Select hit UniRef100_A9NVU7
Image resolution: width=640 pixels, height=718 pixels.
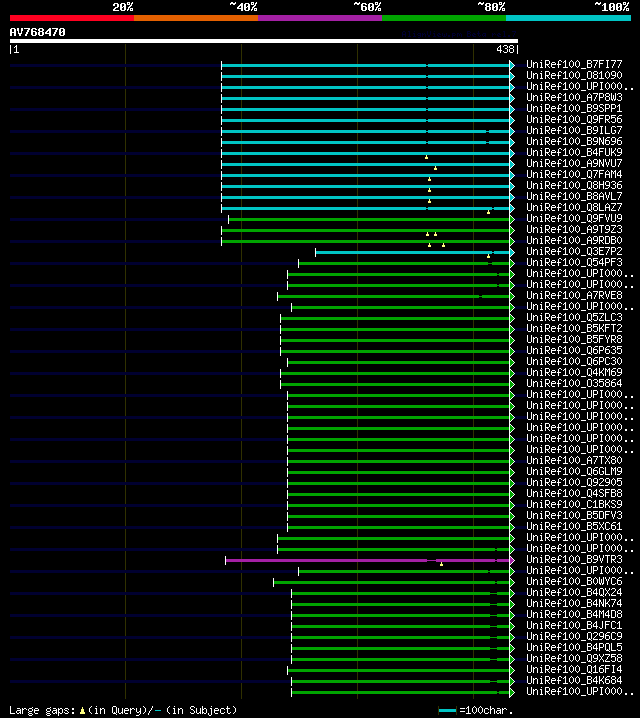(574, 163)
